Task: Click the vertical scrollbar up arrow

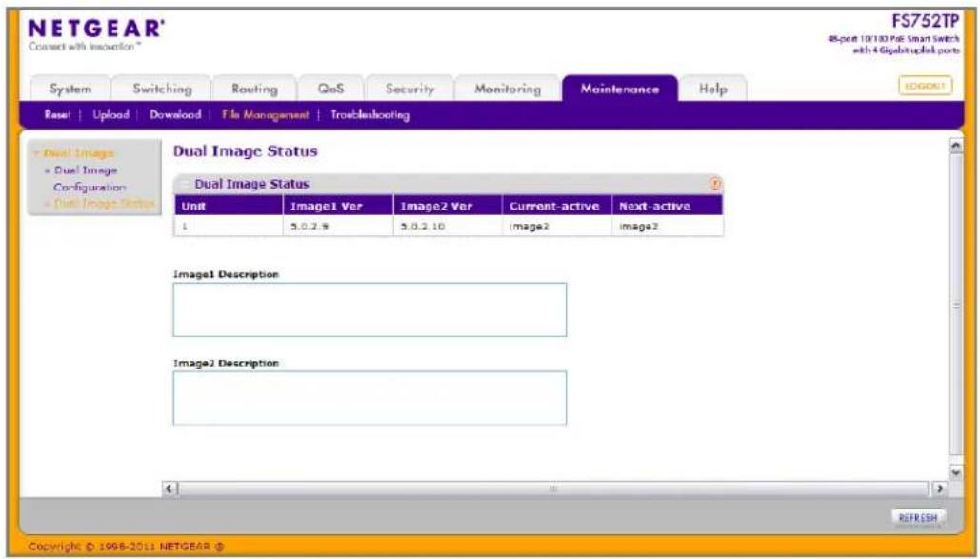Action: pyautogui.click(x=955, y=146)
